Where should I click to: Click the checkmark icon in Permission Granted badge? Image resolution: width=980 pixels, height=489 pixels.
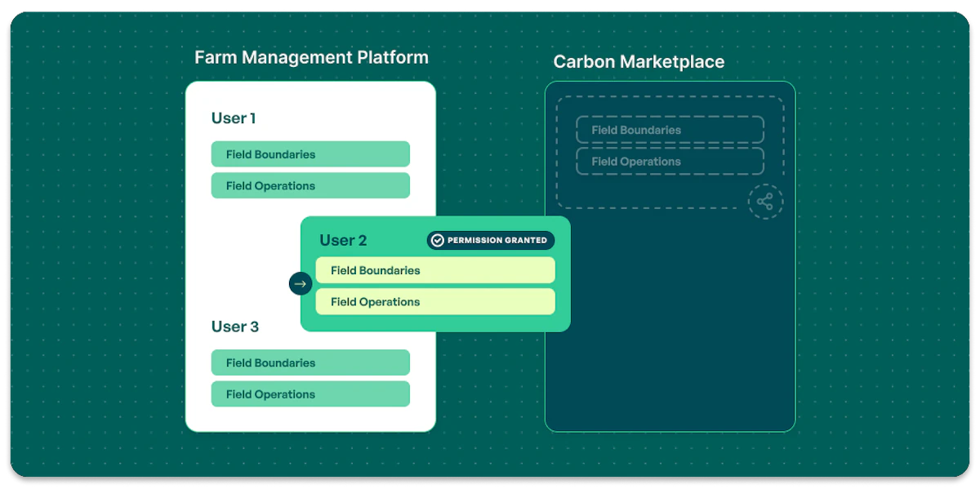[x=438, y=240]
